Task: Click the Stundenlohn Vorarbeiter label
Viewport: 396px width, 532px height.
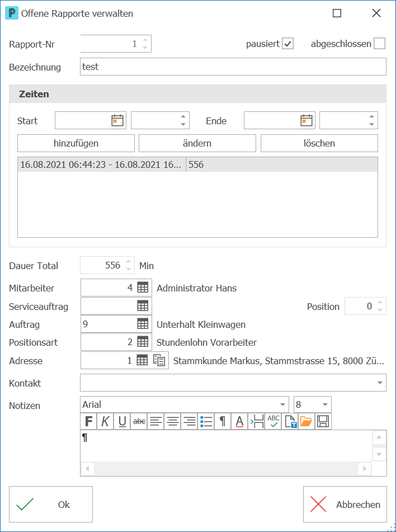Action: coord(206,342)
